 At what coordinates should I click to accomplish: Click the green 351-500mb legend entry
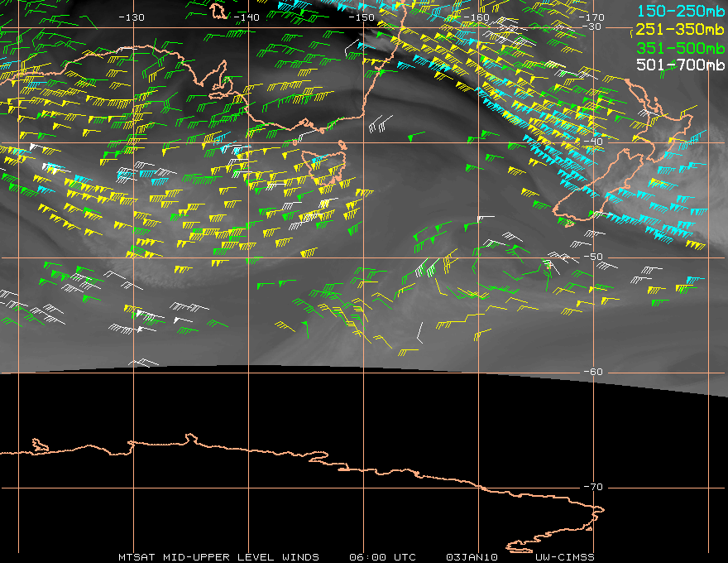point(680,48)
